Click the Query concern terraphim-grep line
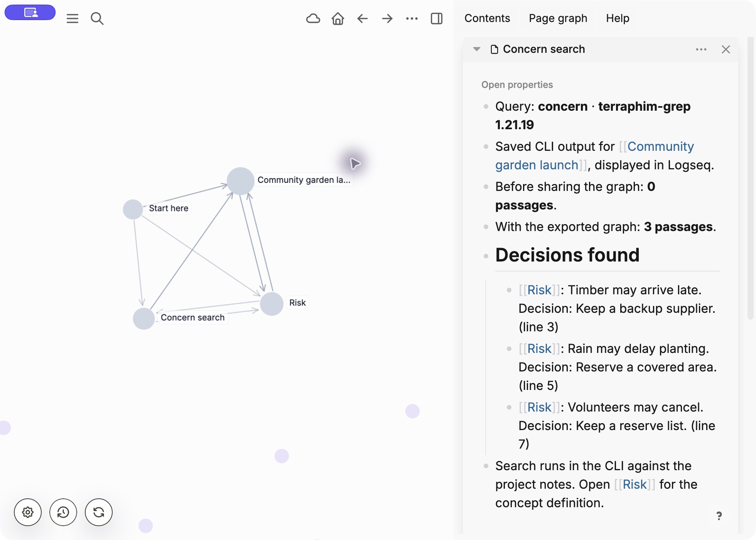This screenshot has height=540, width=756. point(592,116)
